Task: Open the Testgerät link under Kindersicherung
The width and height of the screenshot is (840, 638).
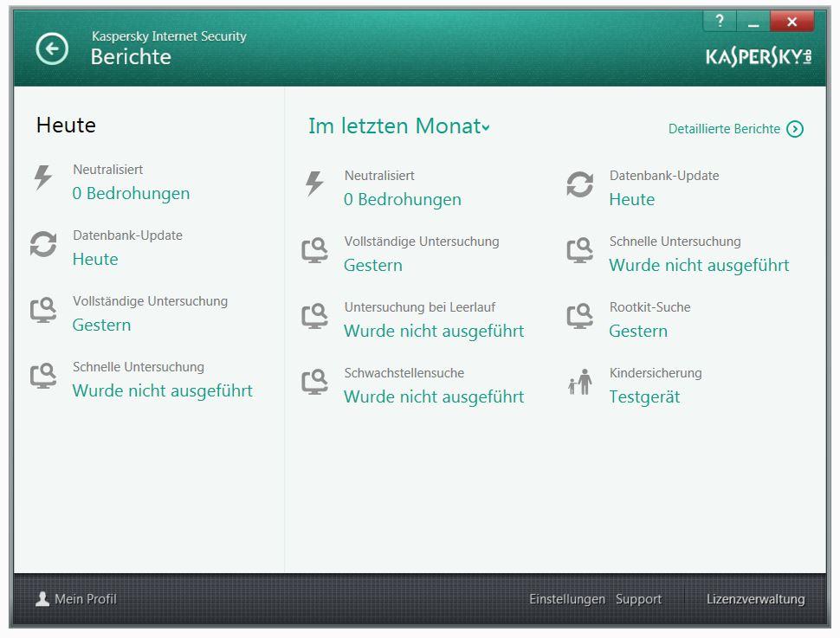Action: [644, 397]
